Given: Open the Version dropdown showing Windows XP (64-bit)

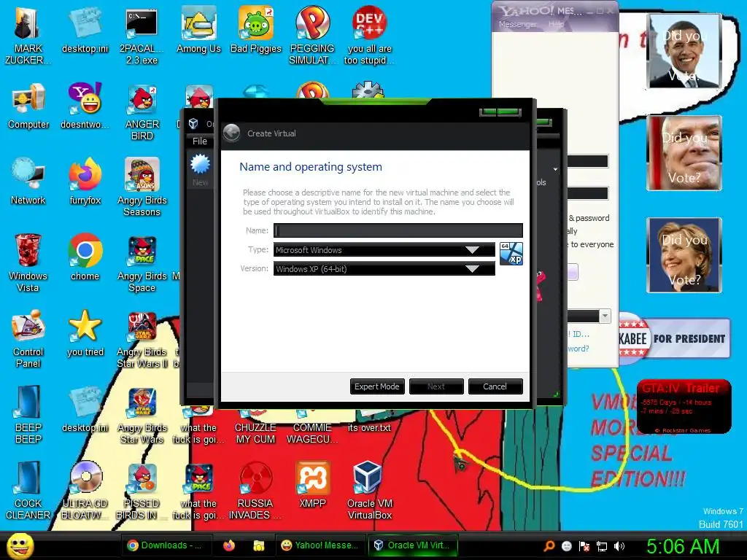Looking at the screenshot, I should (384, 269).
